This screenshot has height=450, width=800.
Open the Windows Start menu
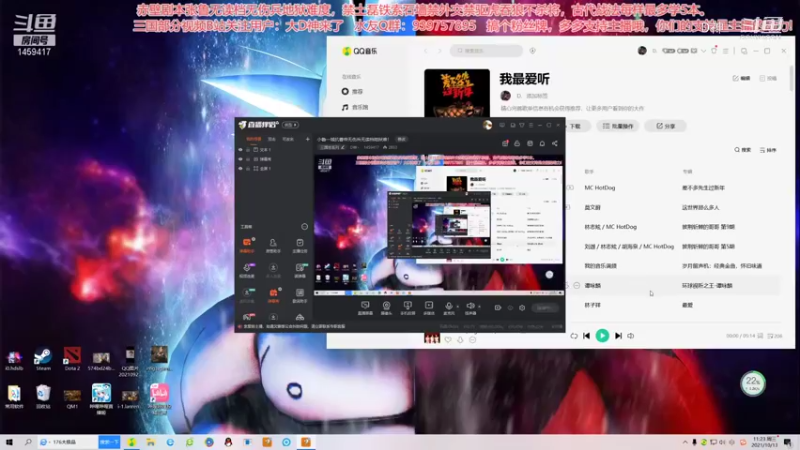click(x=9, y=442)
